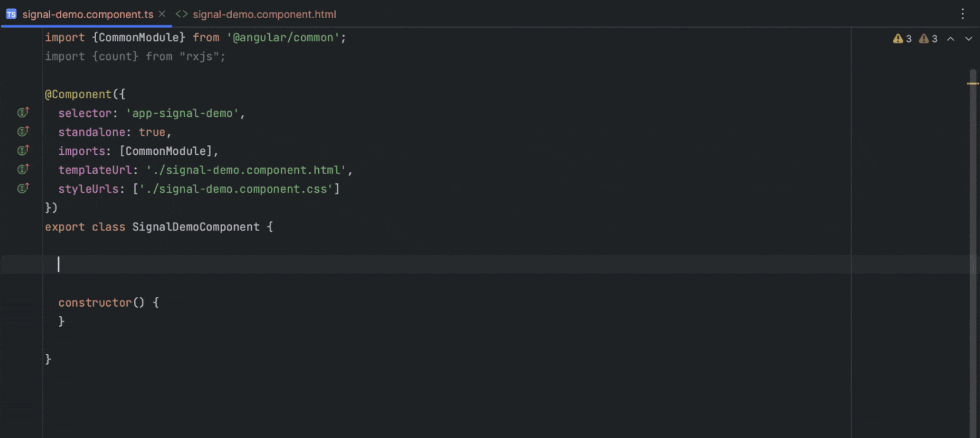Click the gutter icon beside the selector line

(x=23, y=113)
